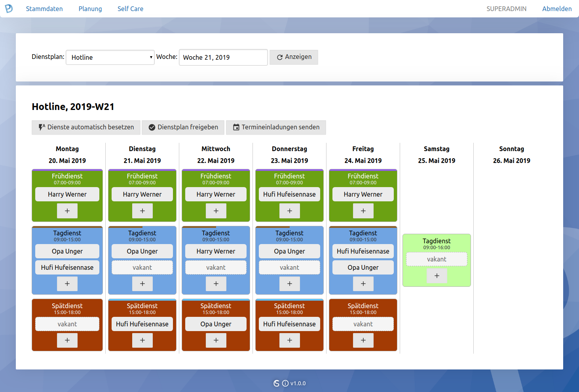Select Opa Unger in Tuesday Tagdienst
The image size is (579, 392).
pyautogui.click(x=142, y=251)
